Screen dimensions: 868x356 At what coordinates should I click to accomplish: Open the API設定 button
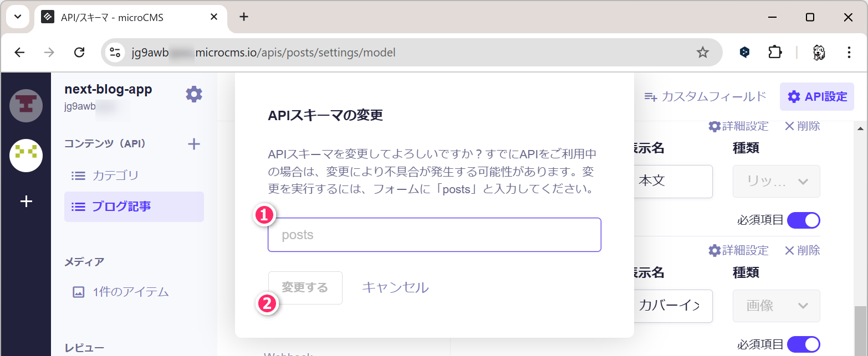[x=817, y=97]
